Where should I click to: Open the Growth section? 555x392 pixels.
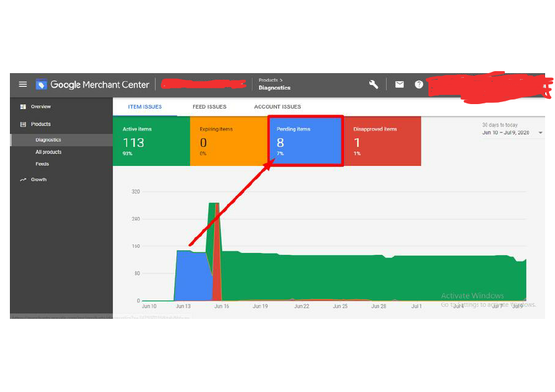tap(39, 180)
